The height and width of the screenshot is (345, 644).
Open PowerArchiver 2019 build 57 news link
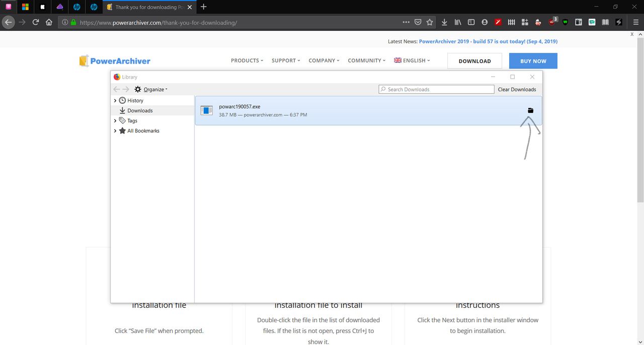(488, 42)
